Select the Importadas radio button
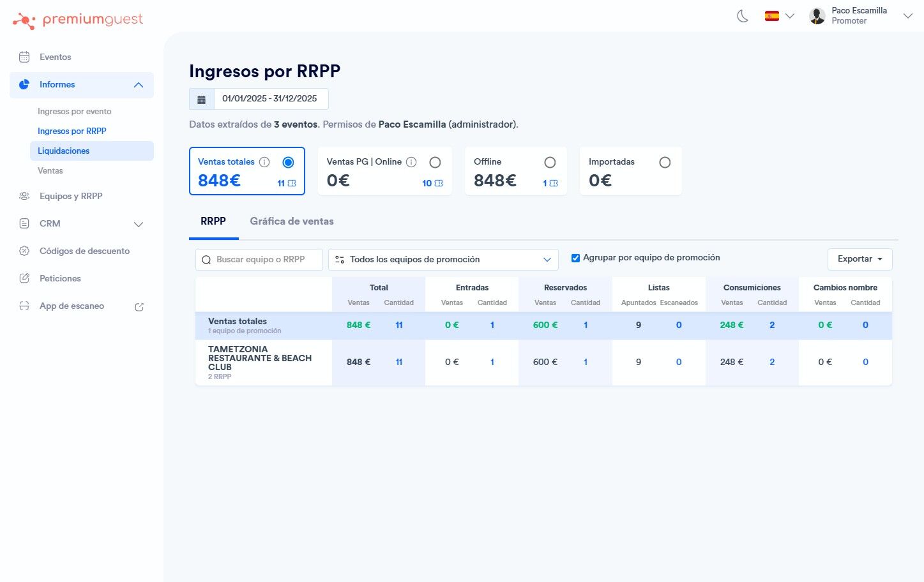Image resolution: width=924 pixels, height=582 pixels. 665,163
